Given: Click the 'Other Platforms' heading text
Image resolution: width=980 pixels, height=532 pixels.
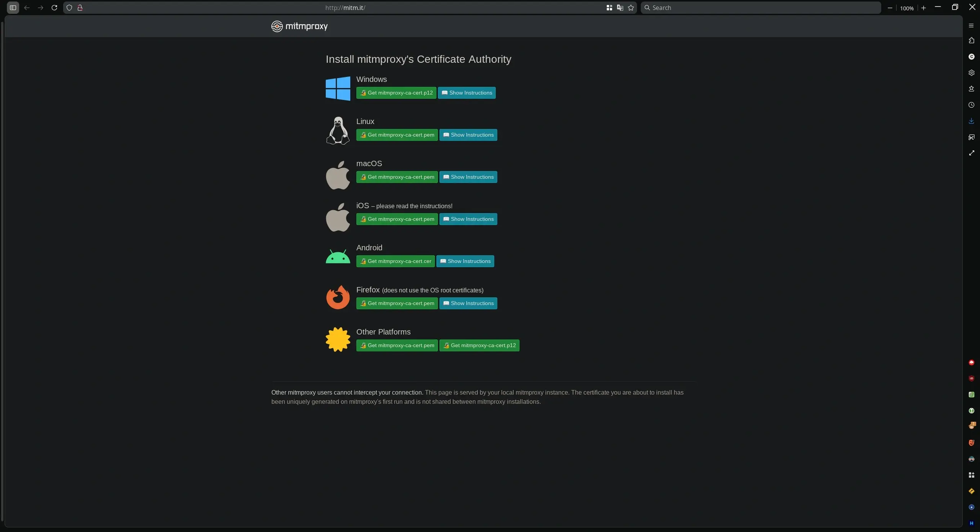Looking at the screenshot, I should [383, 332].
